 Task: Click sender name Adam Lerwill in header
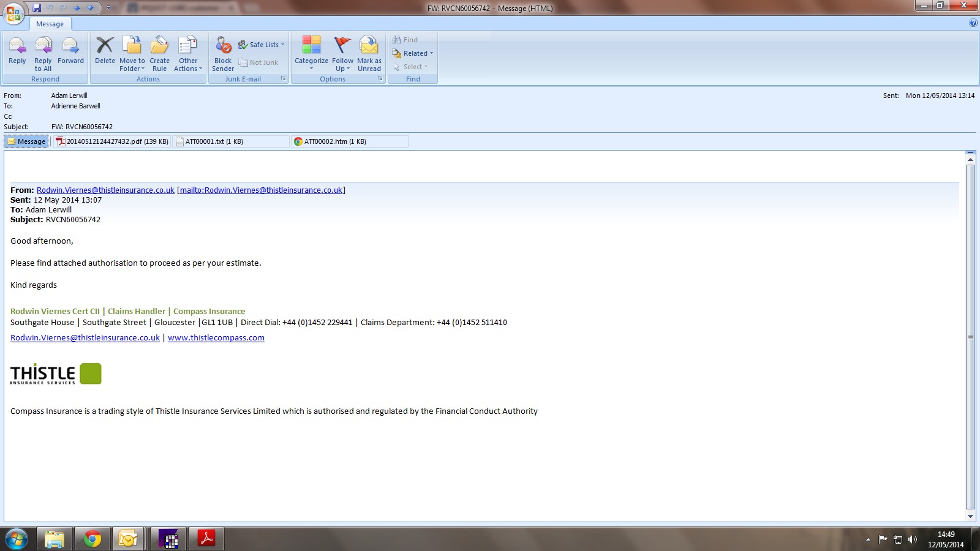[69, 96]
